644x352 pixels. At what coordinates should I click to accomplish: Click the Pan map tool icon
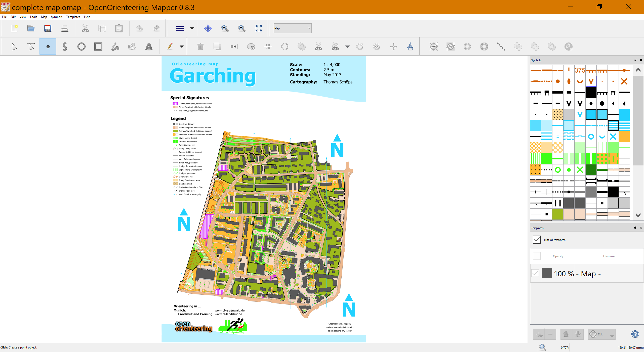click(208, 28)
